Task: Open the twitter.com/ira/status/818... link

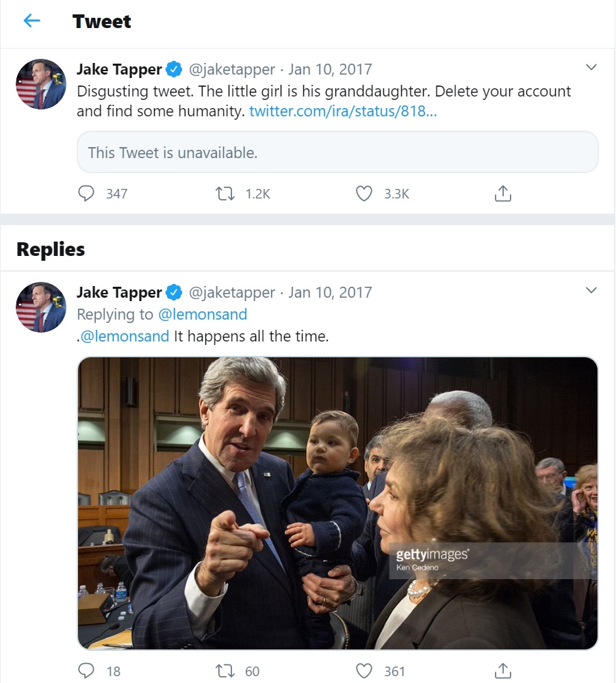Action: (343, 112)
